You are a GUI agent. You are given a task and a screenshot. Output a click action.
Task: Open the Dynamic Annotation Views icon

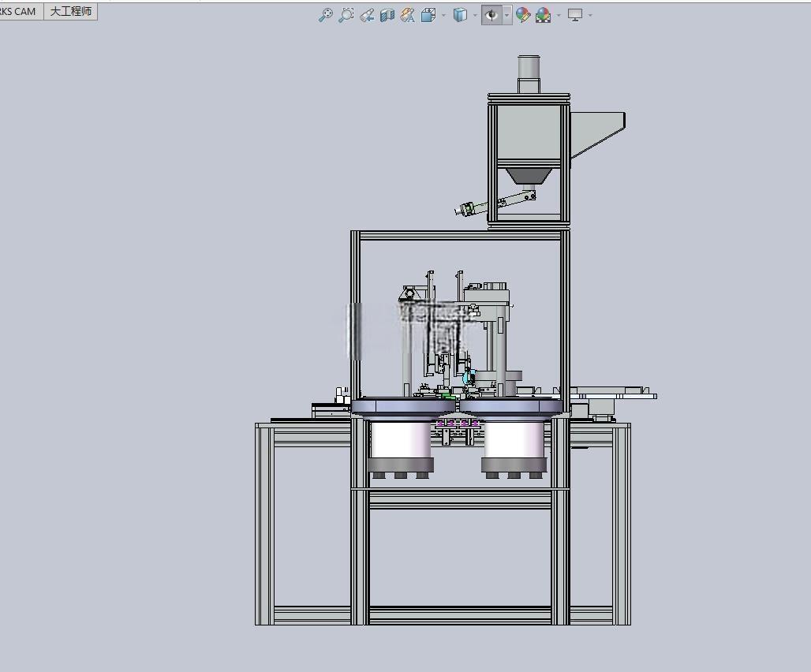pyautogui.click(x=408, y=16)
